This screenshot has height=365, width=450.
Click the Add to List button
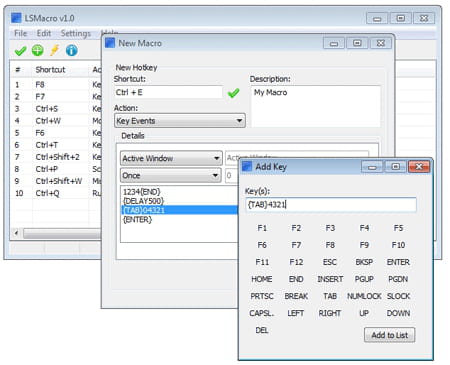[x=389, y=335]
